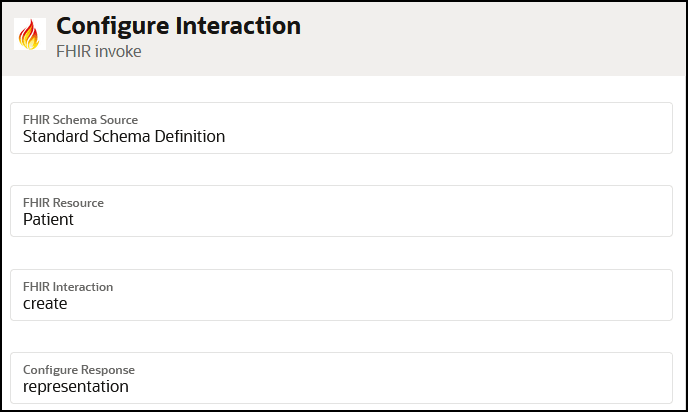This screenshot has height=412, width=688.
Task: Click the representation response value
Action: (76, 386)
